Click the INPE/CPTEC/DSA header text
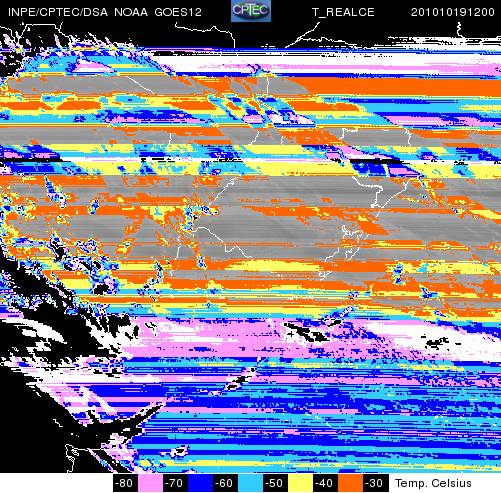This screenshot has height=493, width=501. [58, 12]
